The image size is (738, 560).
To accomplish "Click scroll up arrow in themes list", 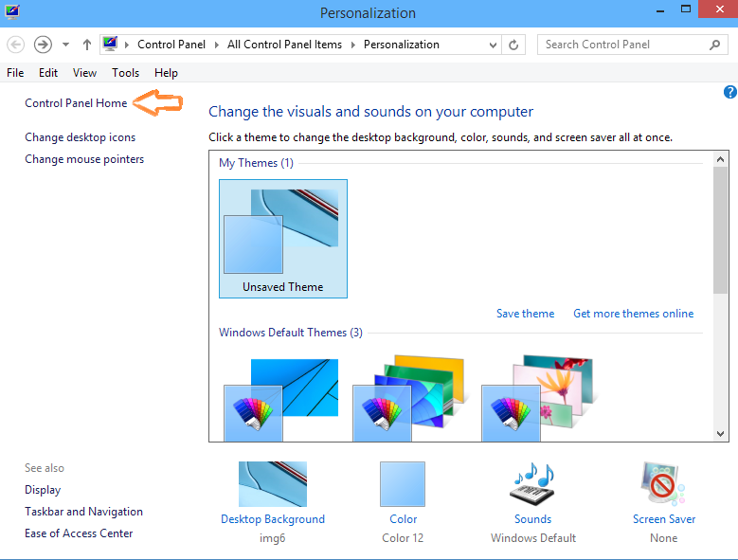I will click(x=720, y=159).
